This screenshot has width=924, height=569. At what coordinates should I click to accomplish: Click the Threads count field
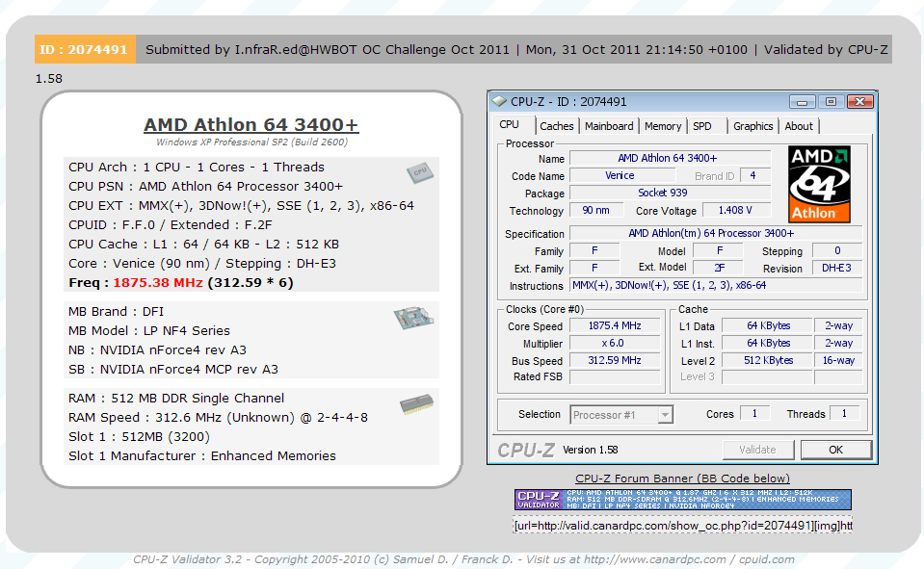click(x=844, y=413)
